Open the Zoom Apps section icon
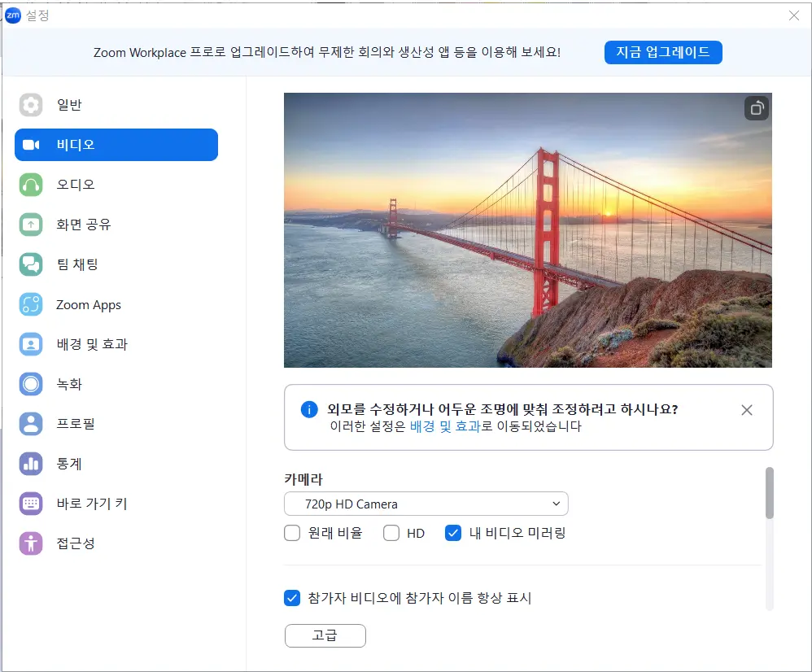Image resolution: width=812 pixels, height=672 pixels. [x=30, y=304]
